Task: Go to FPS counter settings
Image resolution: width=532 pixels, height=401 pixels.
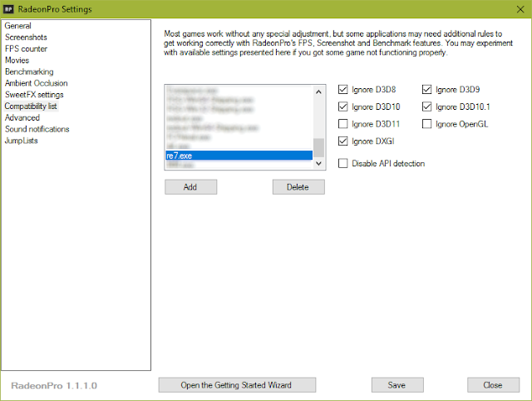Action: pyautogui.click(x=26, y=49)
